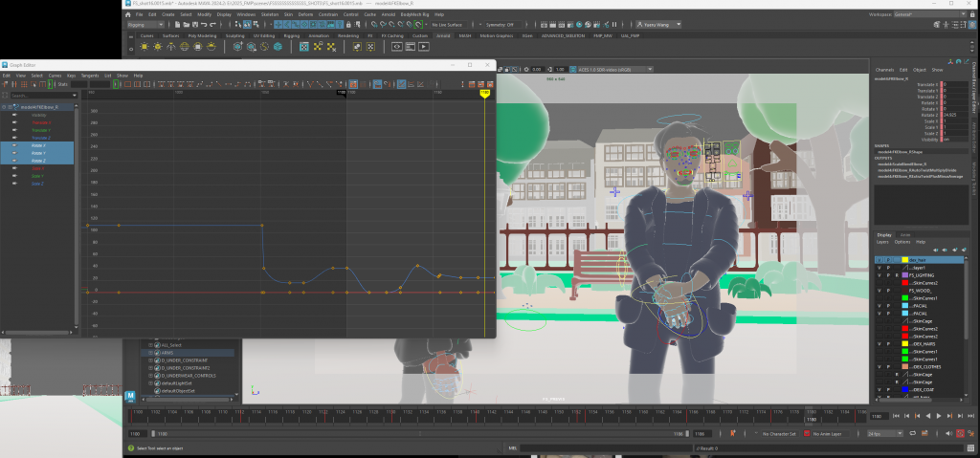Jump to the start of playback range
The height and width of the screenshot is (458, 980).
(x=894, y=416)
